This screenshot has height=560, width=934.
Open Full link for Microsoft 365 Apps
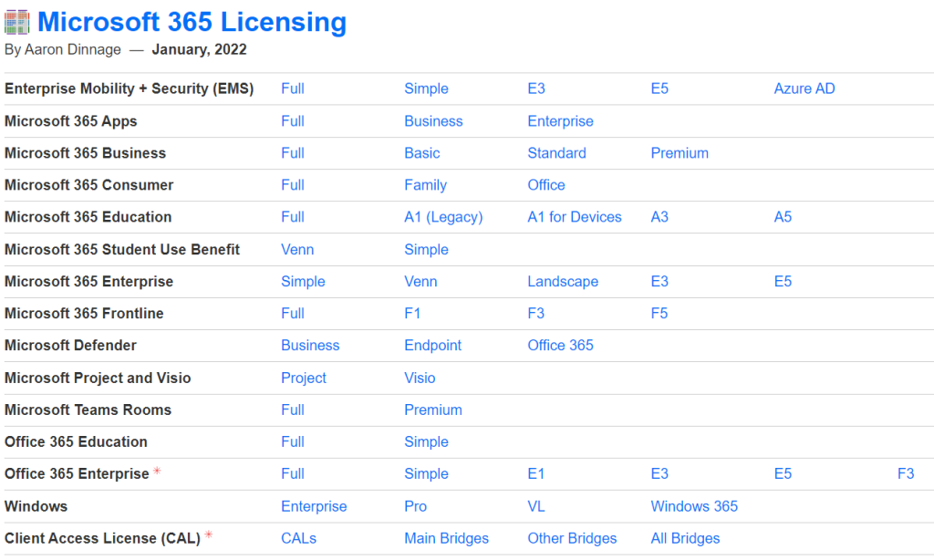coord(293,121)
